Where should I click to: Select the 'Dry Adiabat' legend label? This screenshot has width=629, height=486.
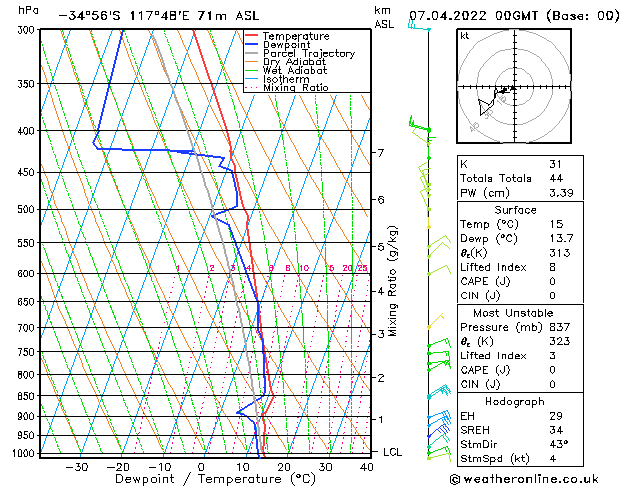[x=294, y=62]
